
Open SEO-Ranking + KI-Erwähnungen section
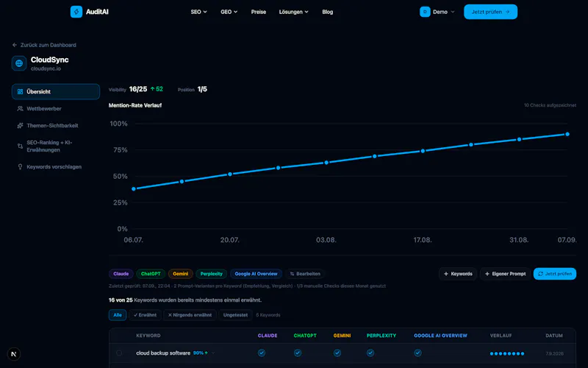pyautogui.click(x=56, y=146)
